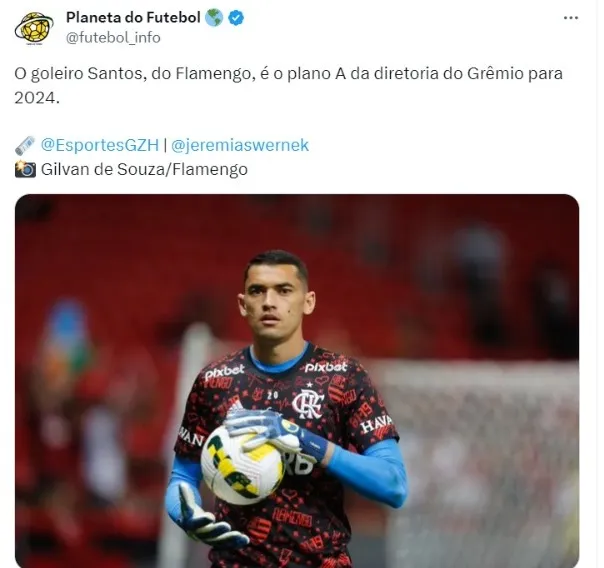Click the number 20 on the jersey
The image size is (604, 568).
[272, 395]
